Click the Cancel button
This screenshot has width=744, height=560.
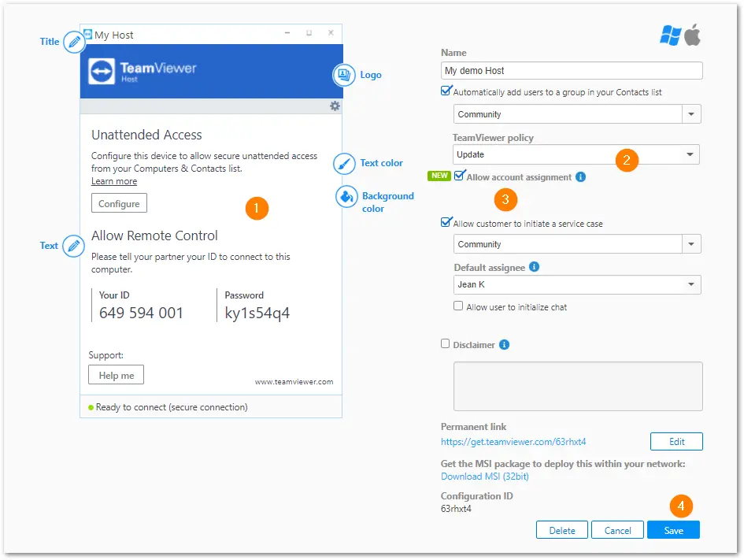[x=618, y=530]
